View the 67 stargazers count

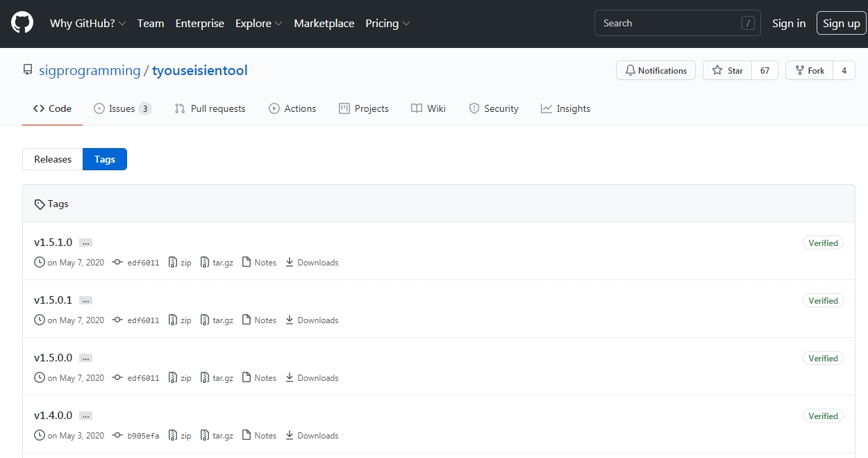(765, 70)
